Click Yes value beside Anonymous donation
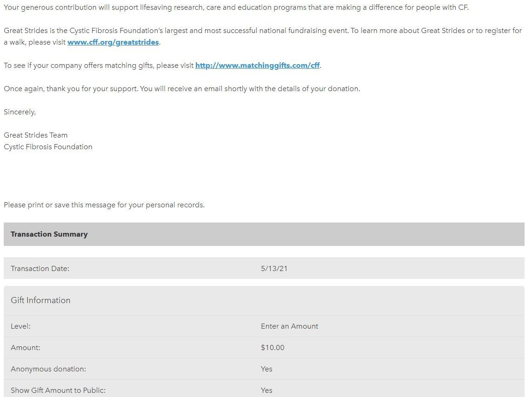Image resolution: width=532 pixels, height=397 pixels. [x=266, y=369]
